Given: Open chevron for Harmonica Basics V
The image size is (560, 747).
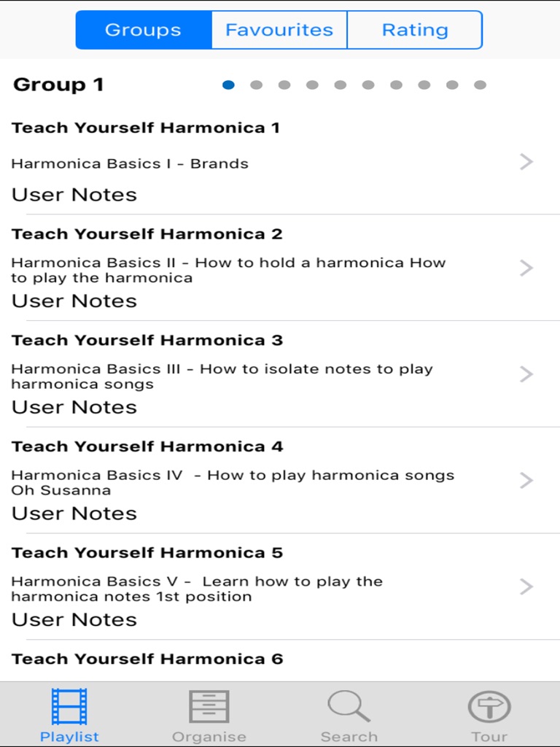Looking at the screenshot, I should point(526,587).
